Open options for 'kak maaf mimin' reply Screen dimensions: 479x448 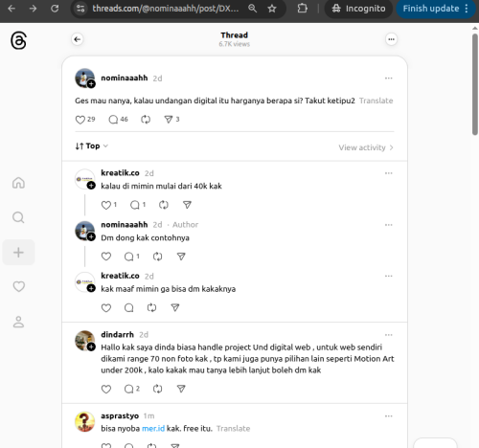click(x=389, y=276)
